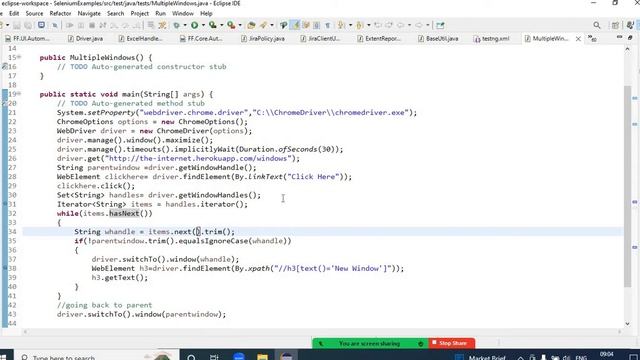Switch to the Driver.java tab
The height and width of the screenshot is (360, 640).
click(x=85, y=38)
